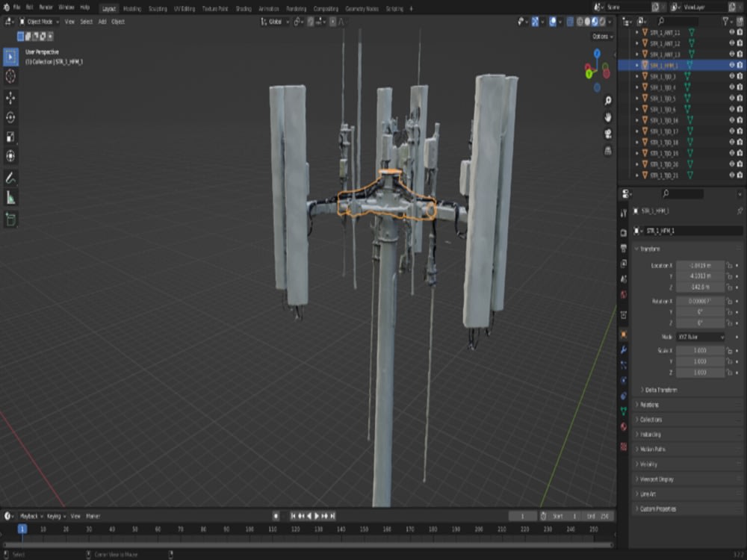Open the Global orientation dropdown
This screenshot has height=560, width=747.
coord(275,22)
